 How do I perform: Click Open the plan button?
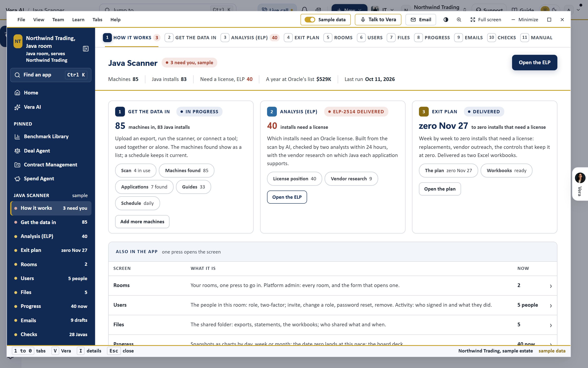pyautogui.click(x=440, y=189)
